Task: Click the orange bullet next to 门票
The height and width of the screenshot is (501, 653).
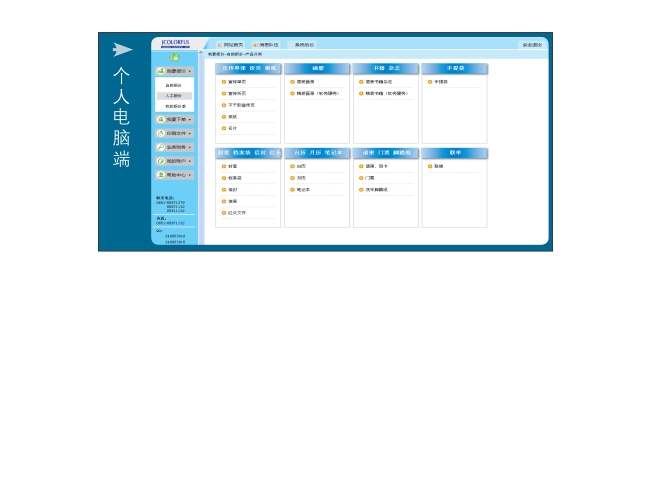Action: 361,178
